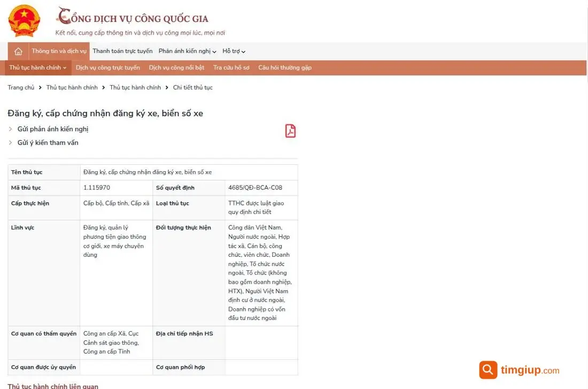Image resolution: width=588 pixels, height=389 pixels.
Task: Click Địa chỉ tiếp nhận HS label
Action: (184, 333)
